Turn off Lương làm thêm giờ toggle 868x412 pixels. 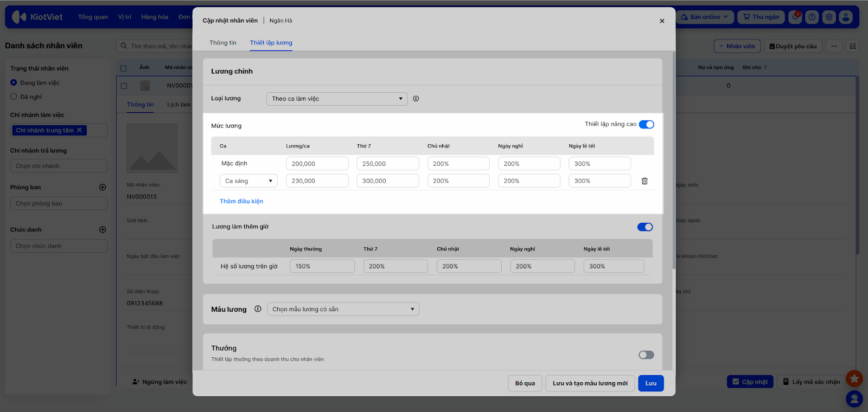pyautogui.click(x=645, y=227)
